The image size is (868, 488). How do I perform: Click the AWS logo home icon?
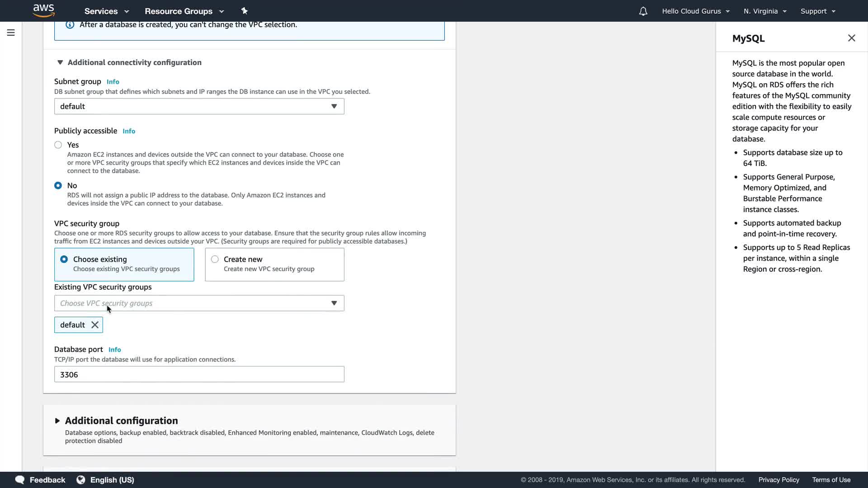tap(43, 10)
